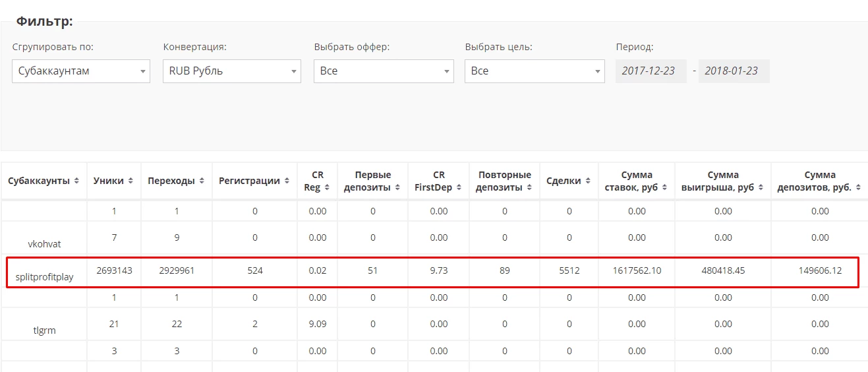Screen dimensions: 868x372
Task: Open the Сгрупировать по dropdown
Action: [x=81, y=71]
